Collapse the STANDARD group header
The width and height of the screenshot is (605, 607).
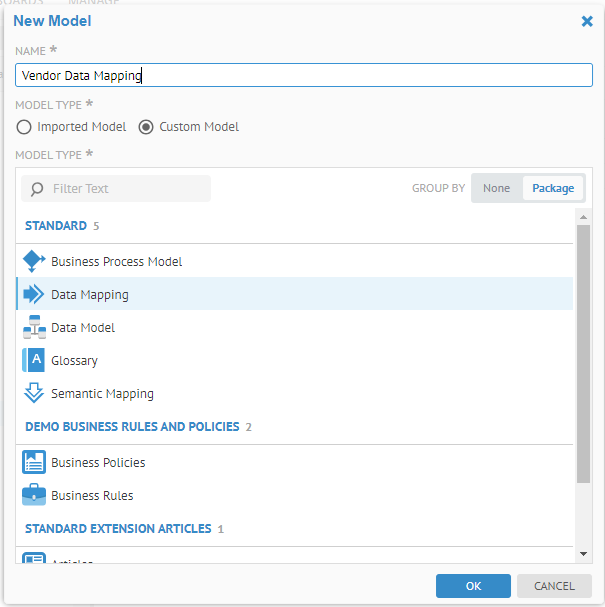tap(56, 226)
